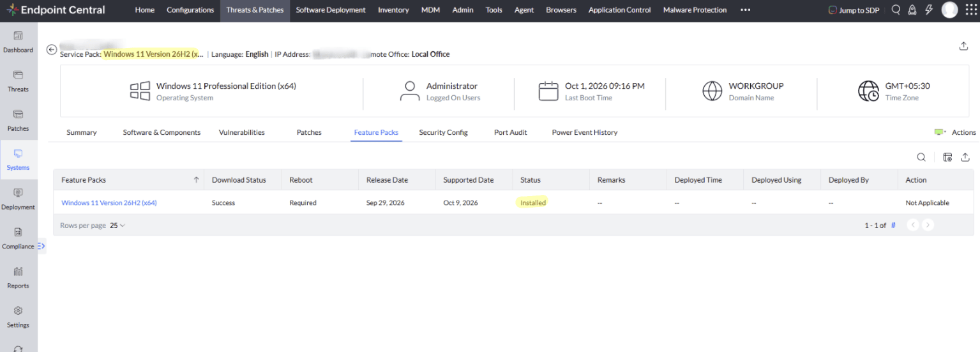The height and width of the screenshot is (352, 980).
Task: Open the Actions dropdown menu
Action: coord(955,132)
